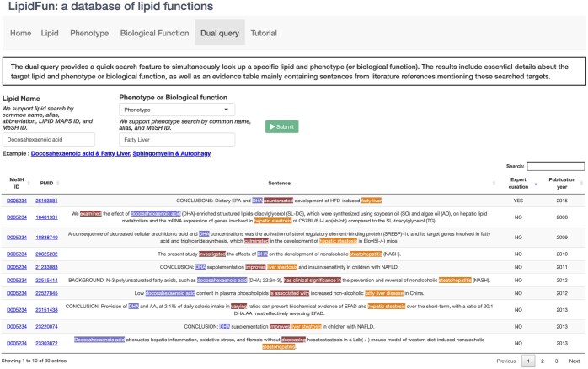Open PMID link in the 2009 row
The width and height of the screenshot is (588, 369).
pyautogui.click(x=46, y=238)
